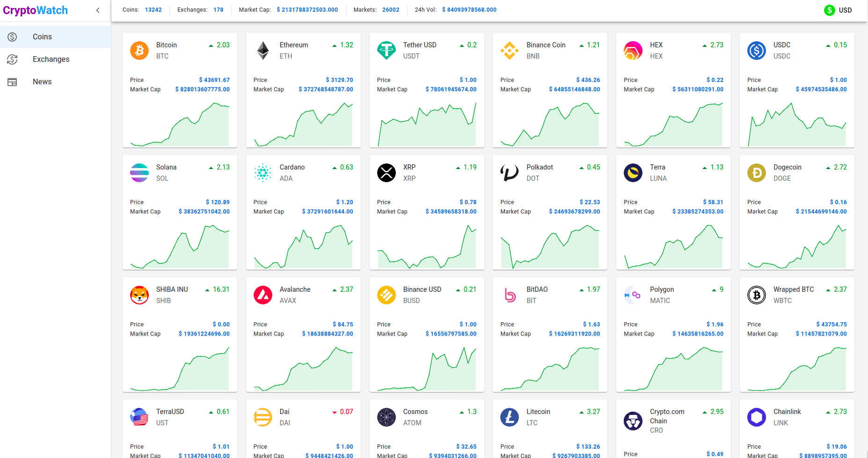The height and width of the screenshot is (458, 868).
Task: Click the USDC coin logo icon
Action: coord(757,51)
